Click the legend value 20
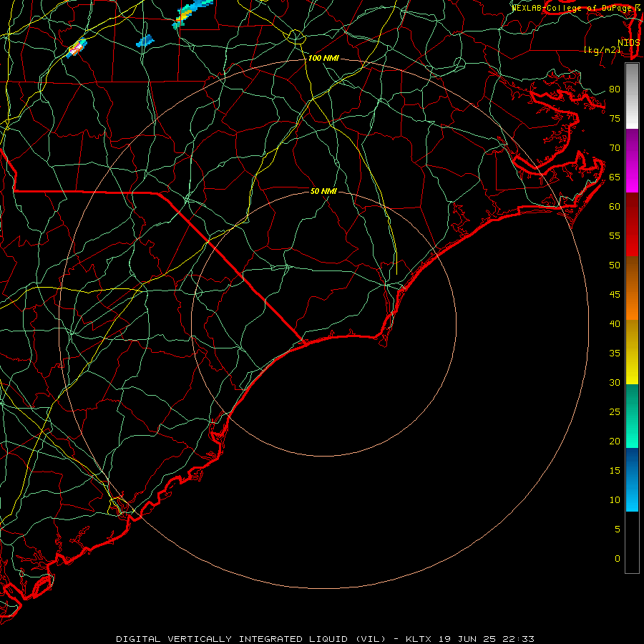Image resolution: width=644 pixels, height=644 pixels. (x=615, y=441)
